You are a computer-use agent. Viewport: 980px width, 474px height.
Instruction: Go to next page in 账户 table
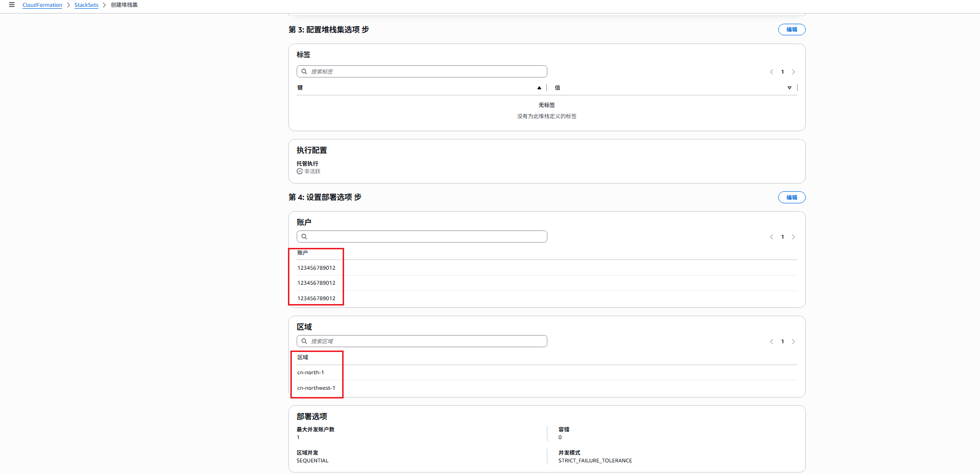pyautogui.click(x=793, y=237)
